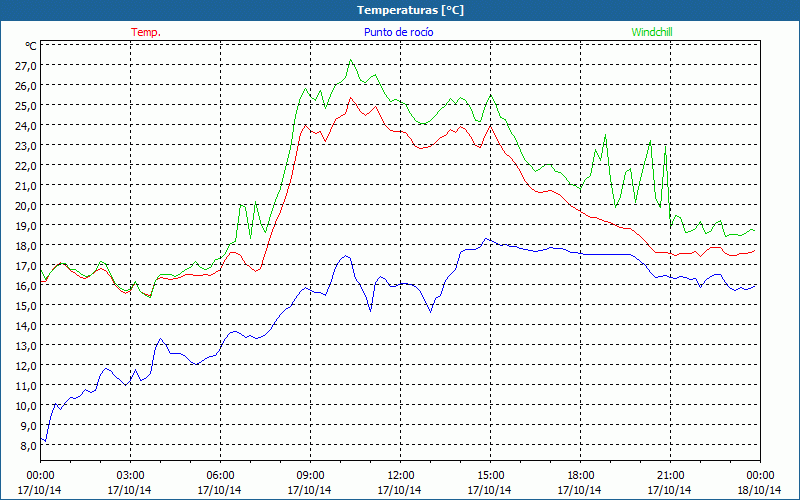The image size is (800, 500).
Task: Click the "17/10/14" date under 12:00
Action: tap(399, 490)
